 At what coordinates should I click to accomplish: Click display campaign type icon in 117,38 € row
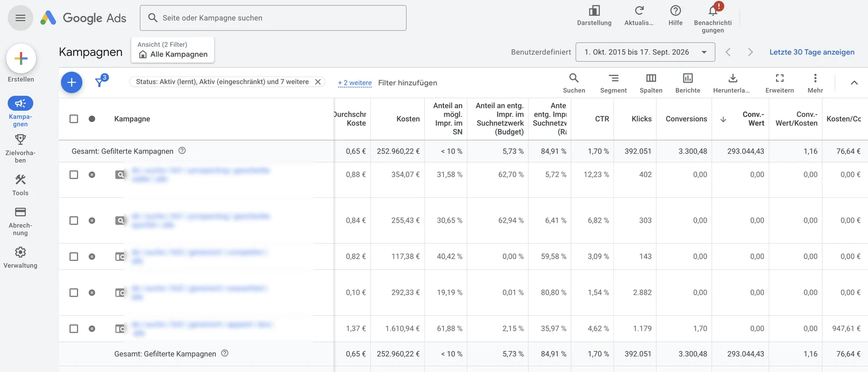pyautogui.click(x=120, y=256)
